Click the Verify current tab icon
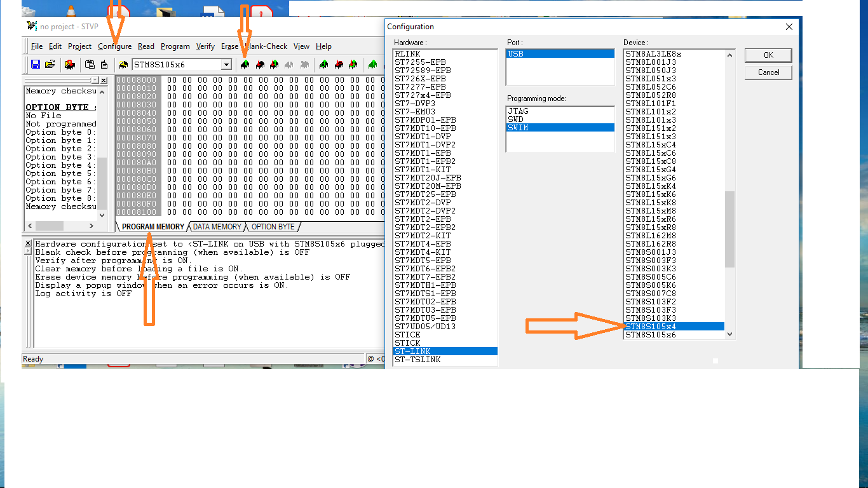868x488 pixels. pyautogui.click(x=274, y=64)
